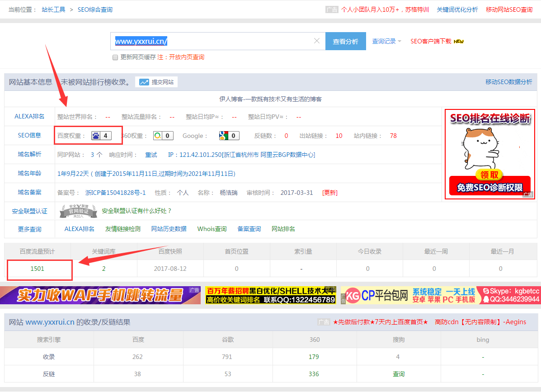Click the 个人小团队月入10万+ ad link
Image resolution: width=541 pixels, height=392 pixels.
(385, 9)
